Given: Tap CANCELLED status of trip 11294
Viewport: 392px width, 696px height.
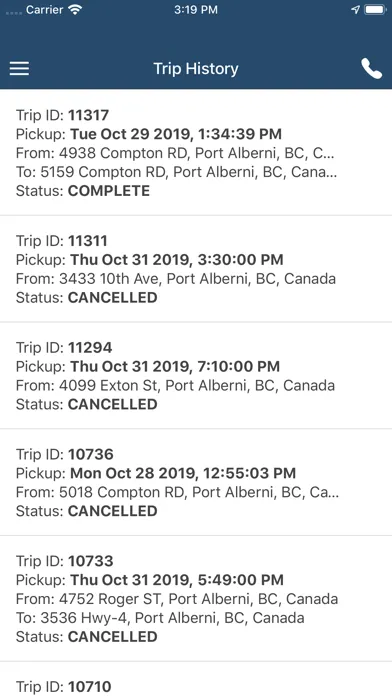Looking at the screenshot, I should [112, 404].
